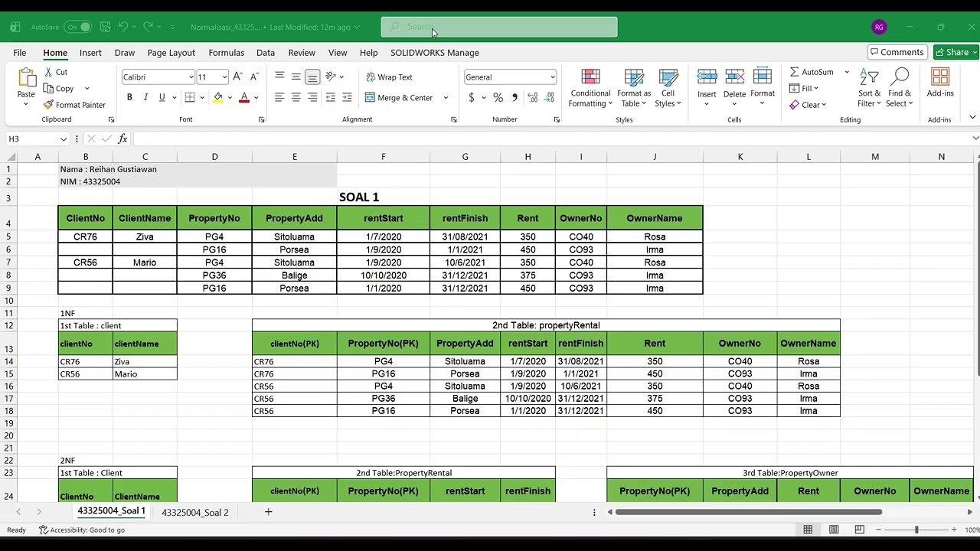Viewport: 980px width, 551px height.
Task: Click the Wrap Text button
Action: click(x=389, y=77)
